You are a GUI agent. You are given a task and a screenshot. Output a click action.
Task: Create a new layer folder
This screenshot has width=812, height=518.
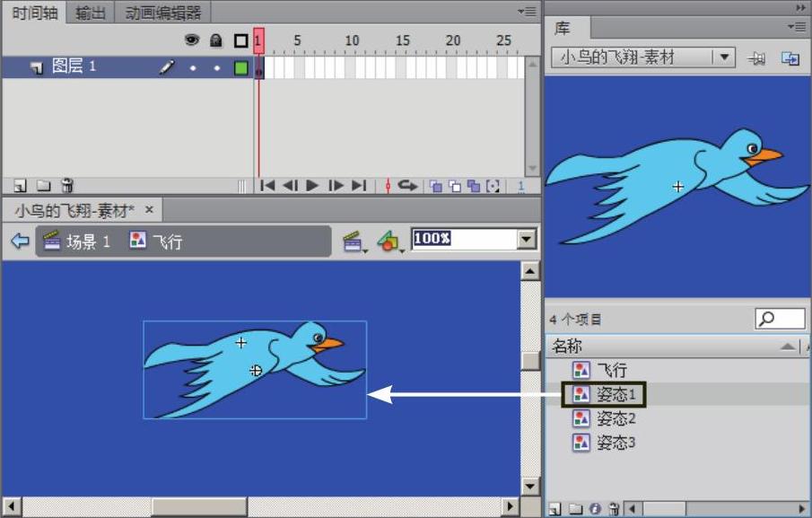point(43,186)
